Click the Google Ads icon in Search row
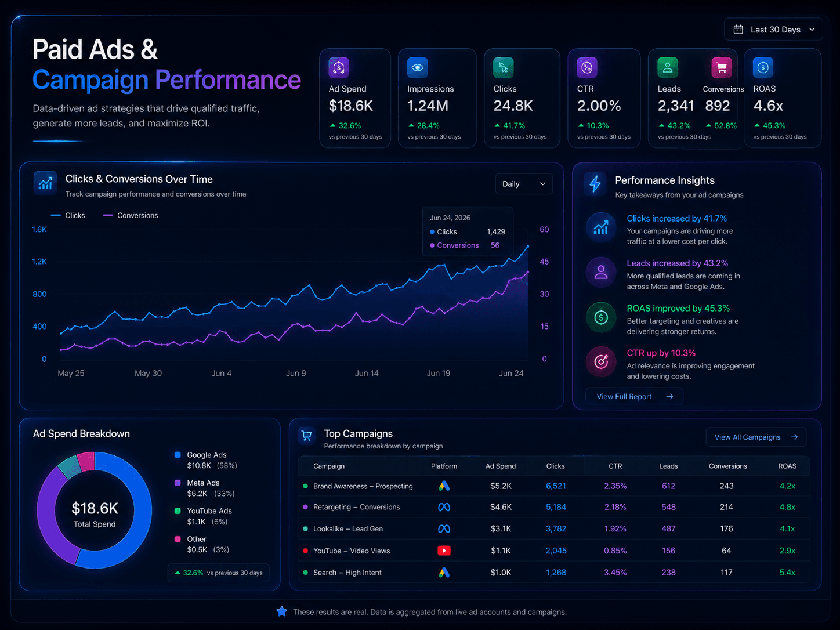This screenshot has height=630, width=840. 444,573
